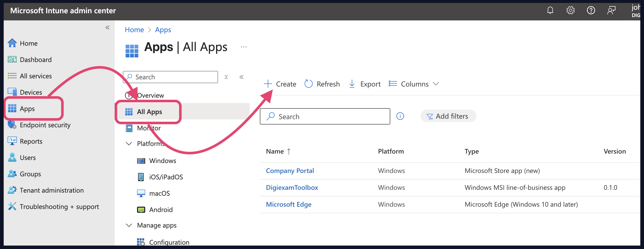Select Devices in the sidebar
This screenshot has width=644, height=249.
31,92
